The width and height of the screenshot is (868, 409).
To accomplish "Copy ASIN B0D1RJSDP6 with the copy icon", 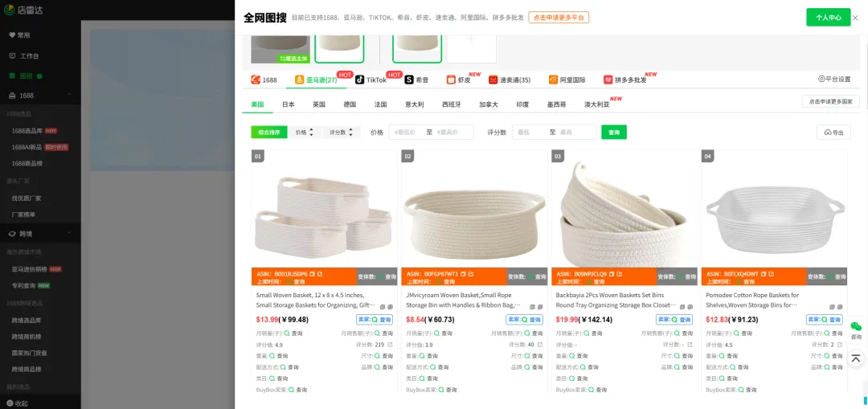I will coord(312,274).
